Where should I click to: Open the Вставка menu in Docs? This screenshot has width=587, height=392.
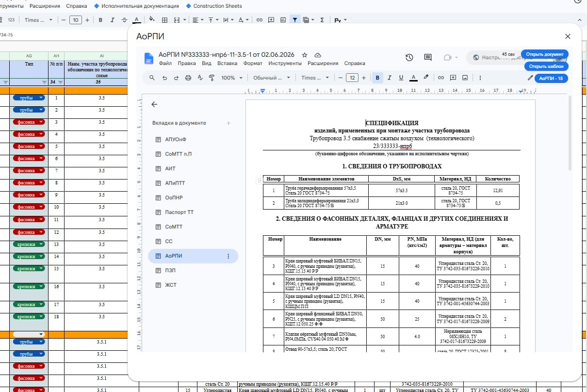(x=227, y=63)
